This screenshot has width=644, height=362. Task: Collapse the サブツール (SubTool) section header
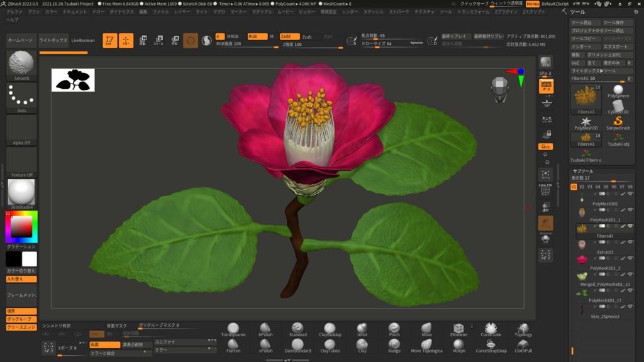tap(583, 171)
